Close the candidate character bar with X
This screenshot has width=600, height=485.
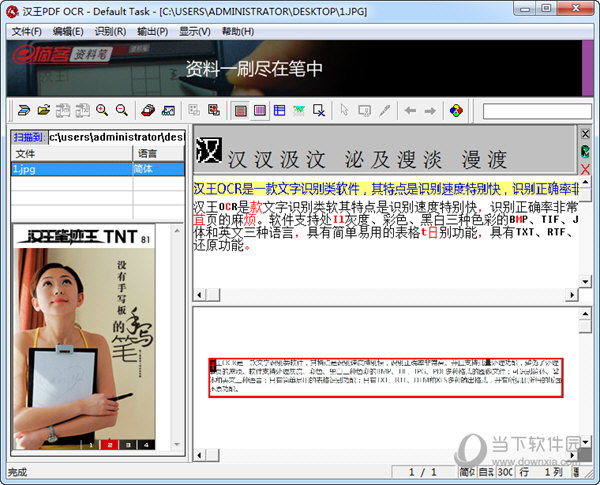[585, 134]
